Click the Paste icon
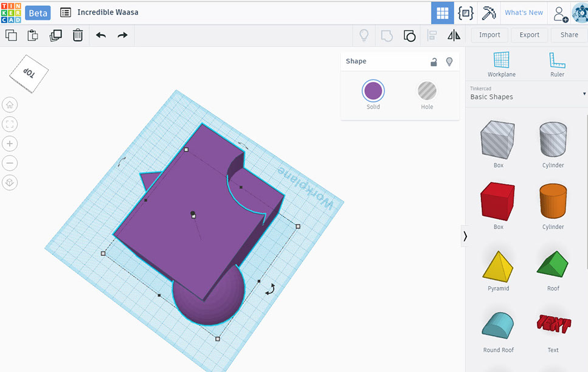This screenshot has height=372, width=588. (33, 35)
